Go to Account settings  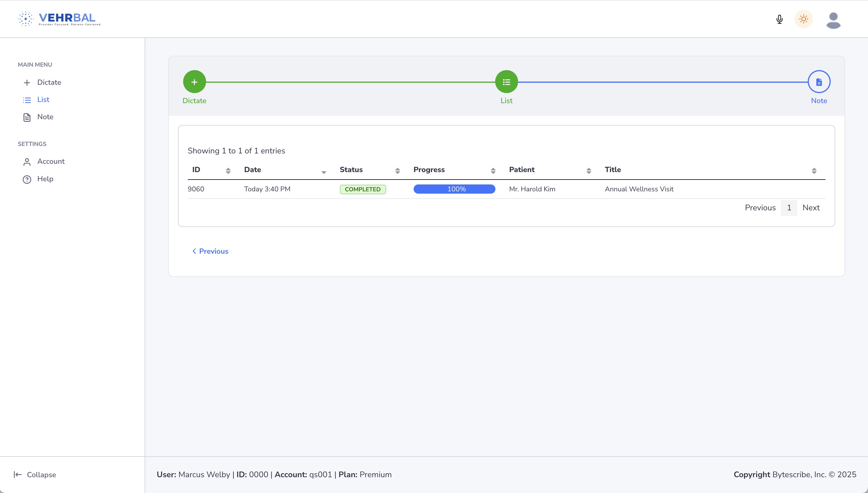point(51,161)
